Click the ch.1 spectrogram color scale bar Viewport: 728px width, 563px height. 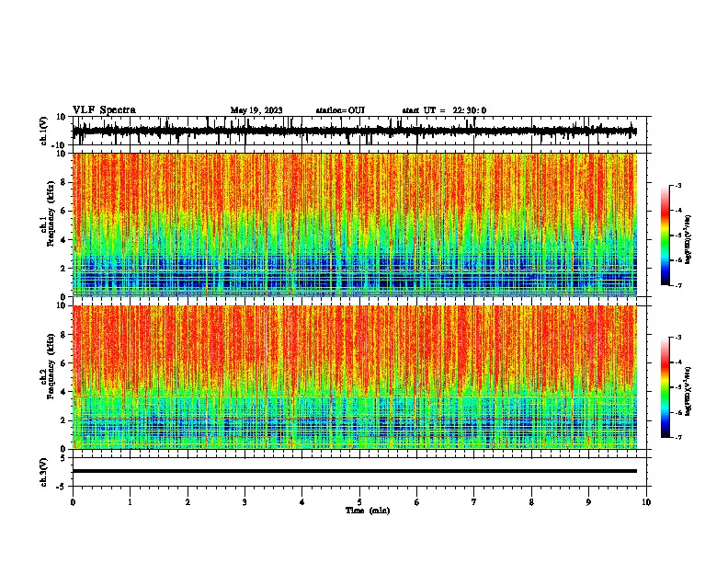(665, 236)
